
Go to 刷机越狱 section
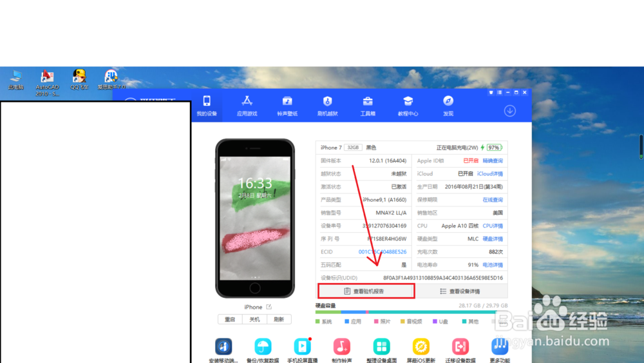coord(327,106)
